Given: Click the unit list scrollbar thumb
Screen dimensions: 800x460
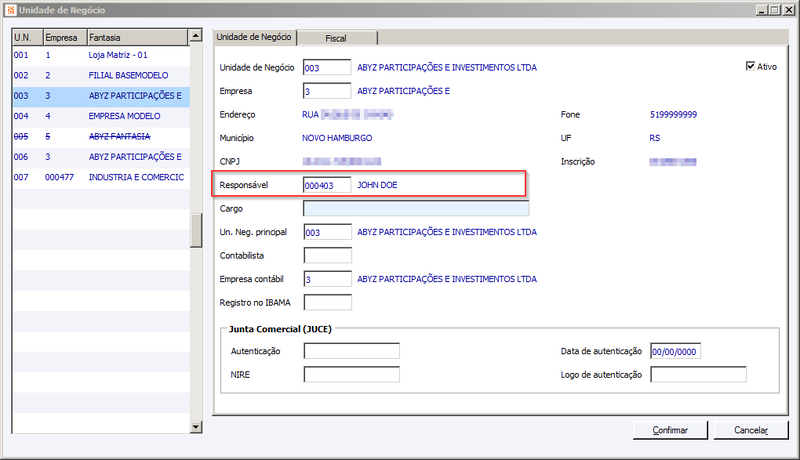Looking at the screenshot, I should (196, 230).
